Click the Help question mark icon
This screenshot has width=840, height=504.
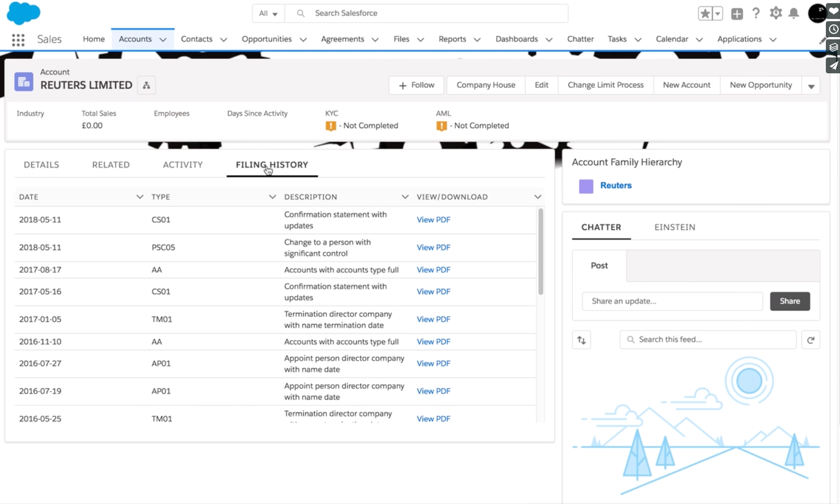tap(756, 13)
